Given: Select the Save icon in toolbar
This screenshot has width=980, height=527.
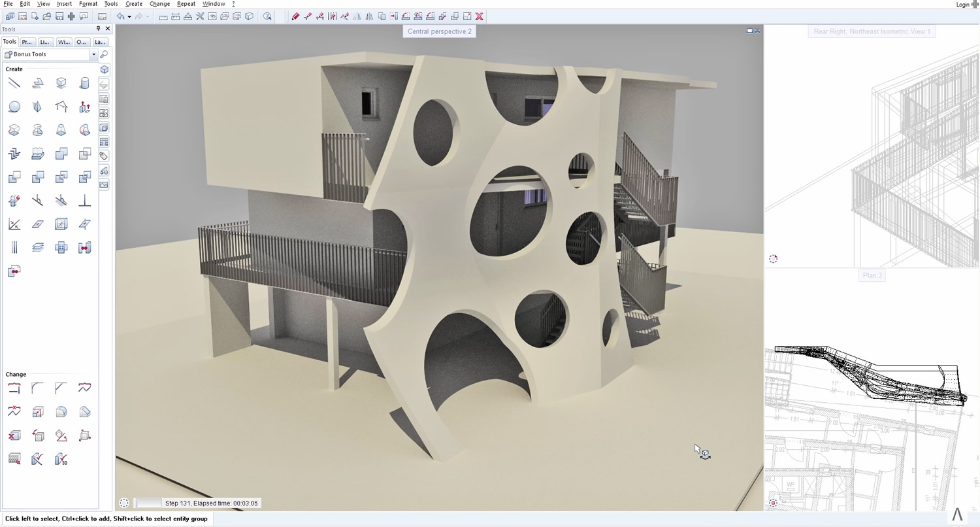Looking at the screenshot, I should [59, 16].
